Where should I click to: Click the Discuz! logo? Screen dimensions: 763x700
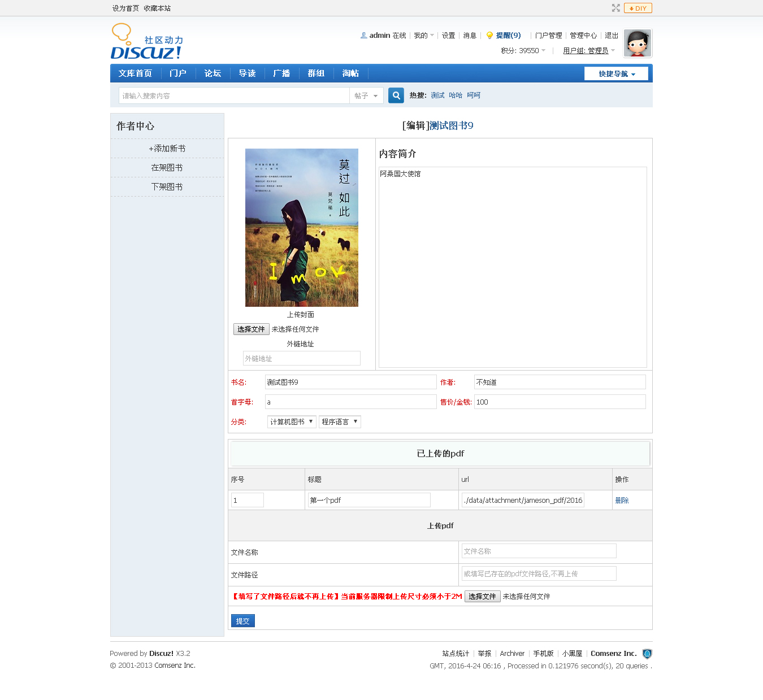pyautogui.click(x=147, y=42)
